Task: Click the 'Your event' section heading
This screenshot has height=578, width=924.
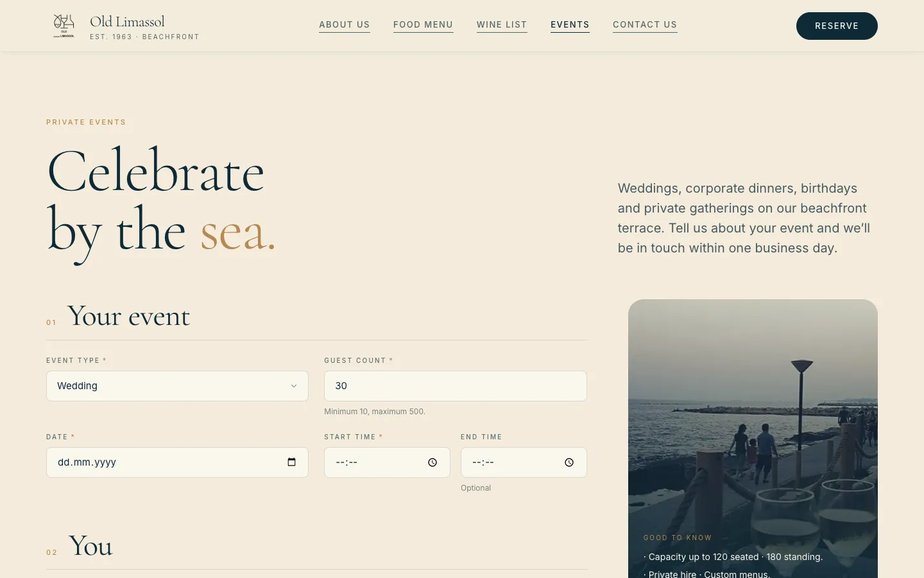Action: 128,316
